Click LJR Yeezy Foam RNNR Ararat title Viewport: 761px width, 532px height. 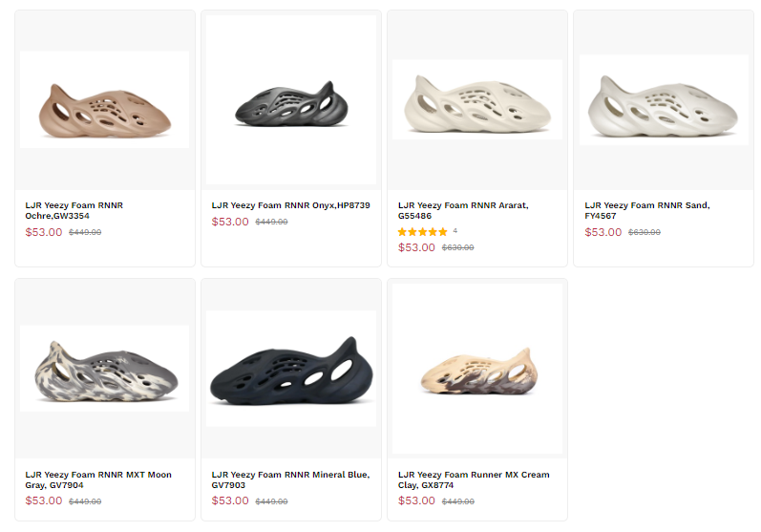(463, 210)
